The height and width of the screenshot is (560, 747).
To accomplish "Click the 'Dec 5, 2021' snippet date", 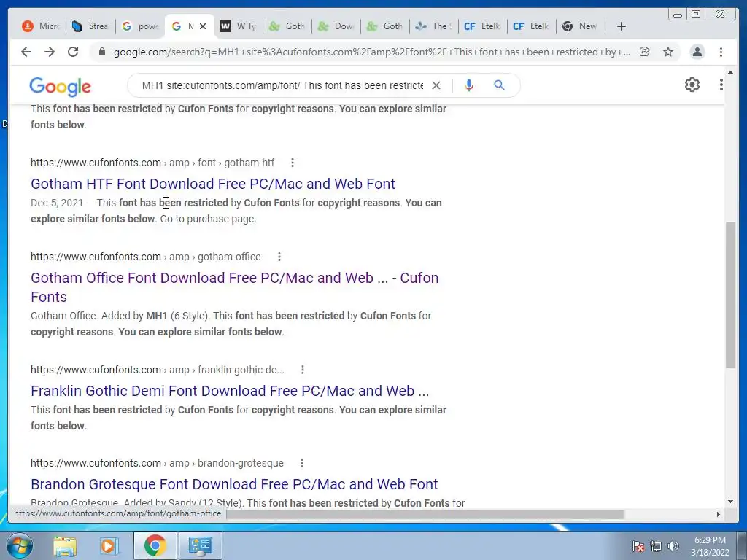I will coord(57,203).
